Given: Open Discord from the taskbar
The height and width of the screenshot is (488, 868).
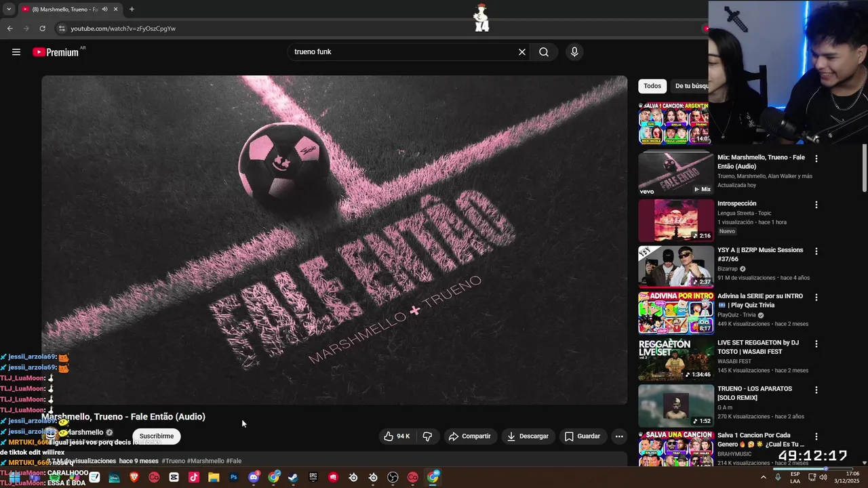Looking at the screenshot, I should click(x=254, y=477).
